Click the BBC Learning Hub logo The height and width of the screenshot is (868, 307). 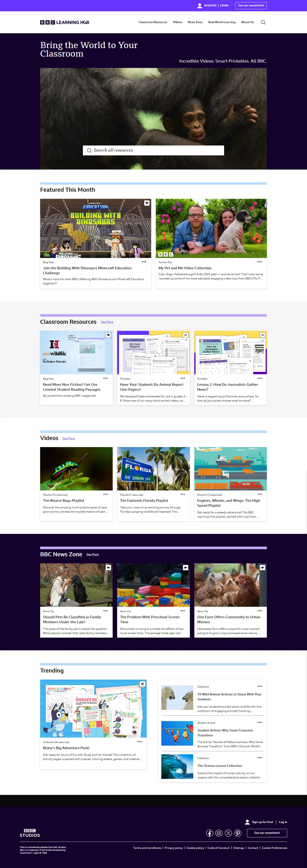65,22
